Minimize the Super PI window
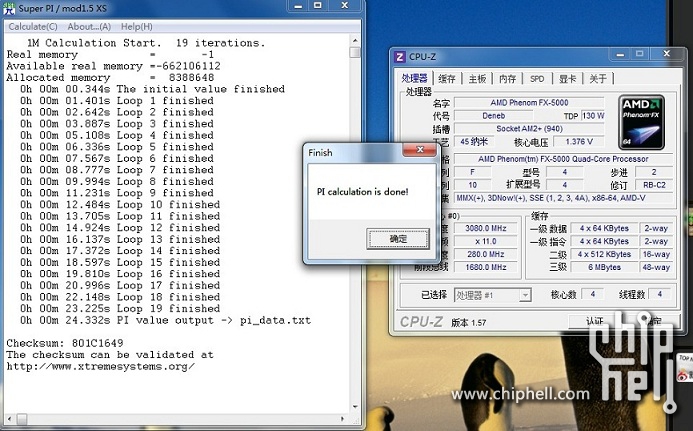Image resolution: width=693 pixels, height=431 pixels. tap(298, 6)
